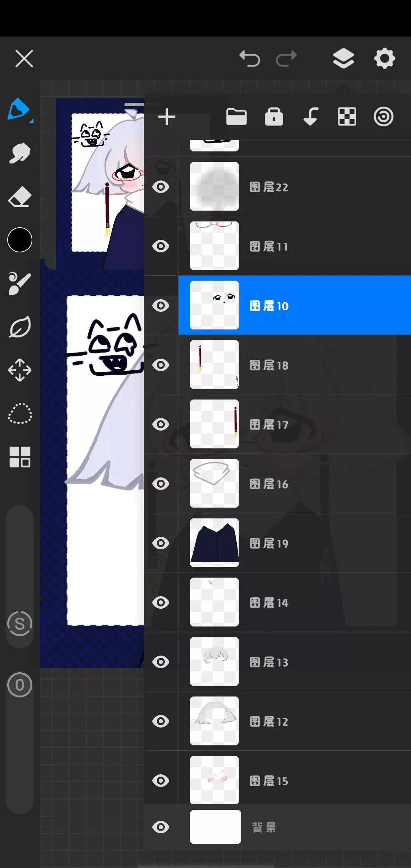Select layer name 图层13

click(269, 662)
